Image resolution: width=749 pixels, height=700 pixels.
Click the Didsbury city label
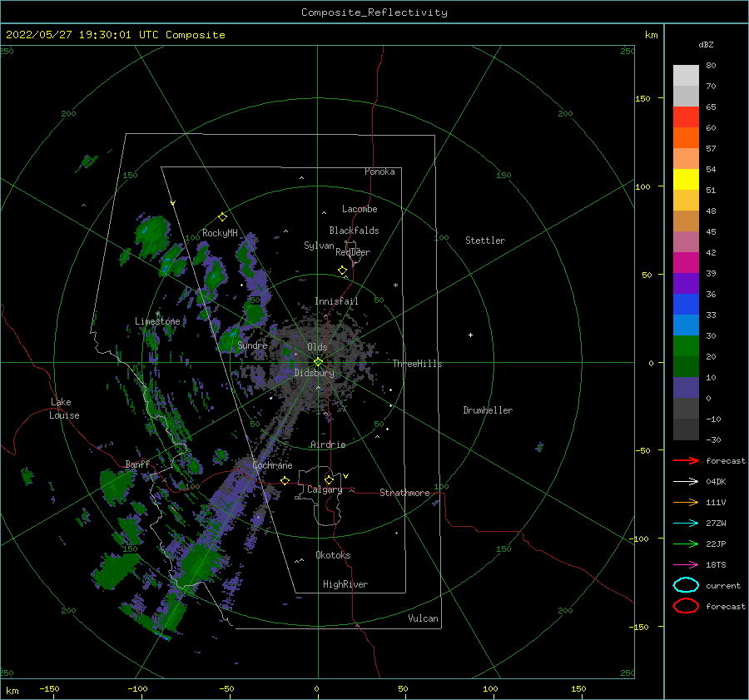pos(314,373)
